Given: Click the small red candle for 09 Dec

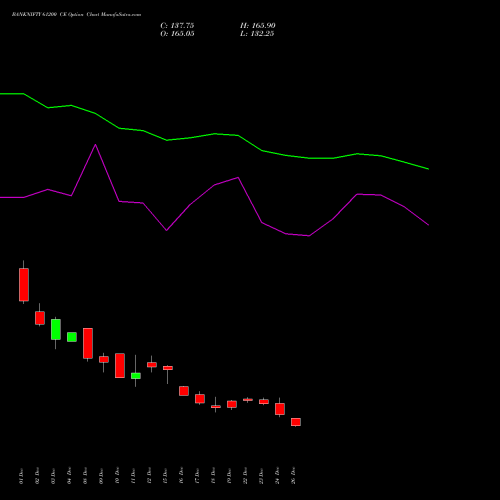Looking at the screenshot, I should (x=104, y=359).
